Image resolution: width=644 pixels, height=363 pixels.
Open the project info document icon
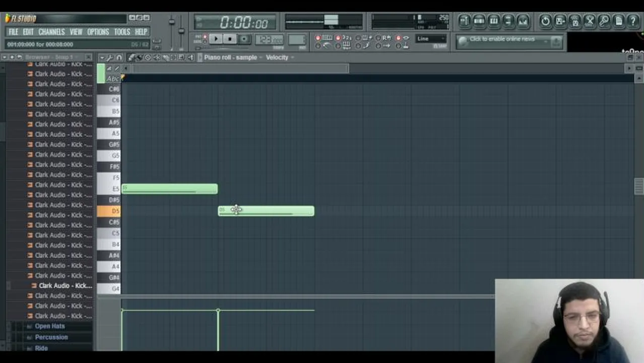tap(618, 21)
